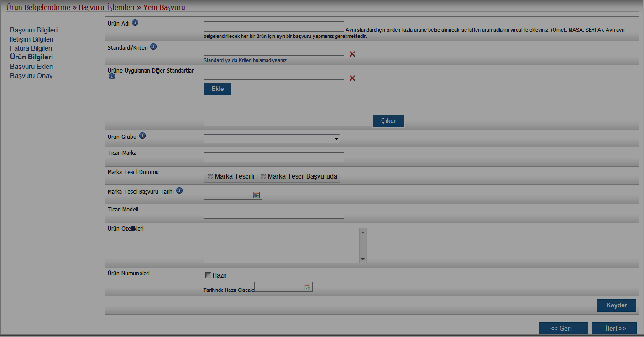This screenshot has height=337, width=644.
Task: Click info icon beside Marka Tescil Başvuru Tarihi
Action: [x=179, y=190]
